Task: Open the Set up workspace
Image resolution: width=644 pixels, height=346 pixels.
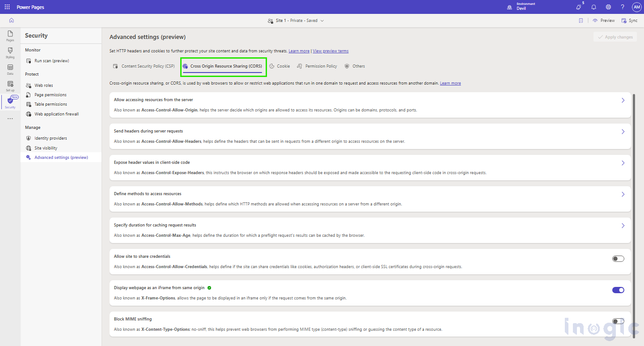Action: click(x=10, y=86)
